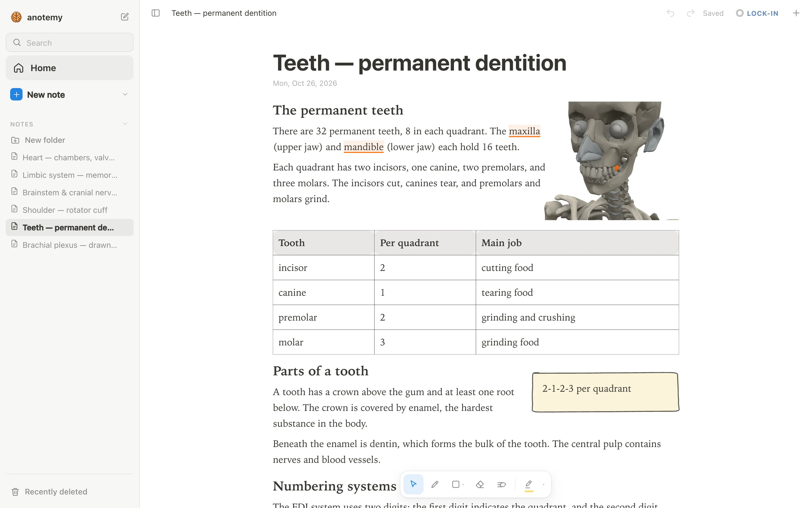Click the redo arrow

(690, 13)
